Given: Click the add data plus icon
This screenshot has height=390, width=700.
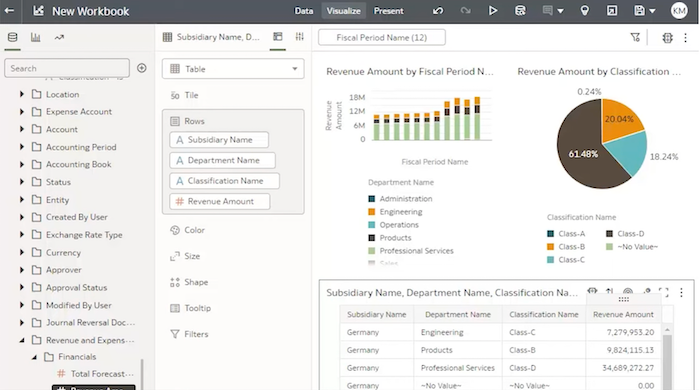Looking at the screenshot, I should [x=142, y=68].
